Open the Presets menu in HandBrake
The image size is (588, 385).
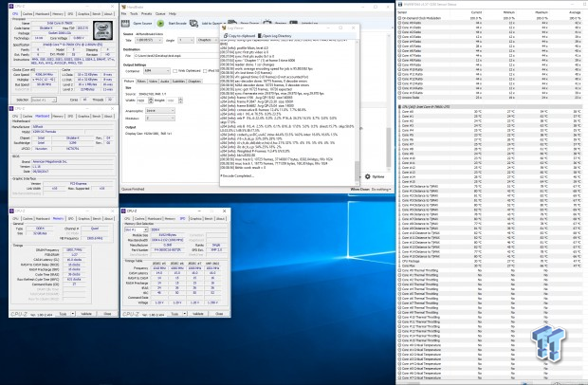[146, 14]
